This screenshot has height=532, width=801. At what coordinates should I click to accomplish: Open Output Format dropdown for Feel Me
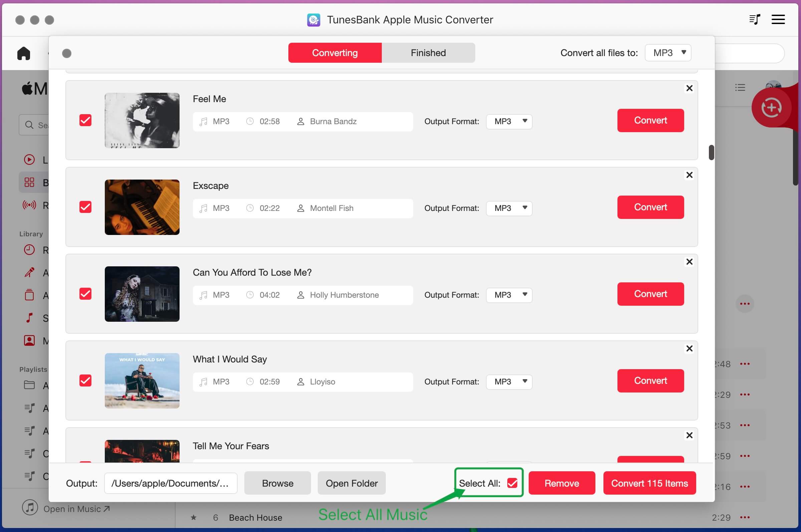coord(509,121)
